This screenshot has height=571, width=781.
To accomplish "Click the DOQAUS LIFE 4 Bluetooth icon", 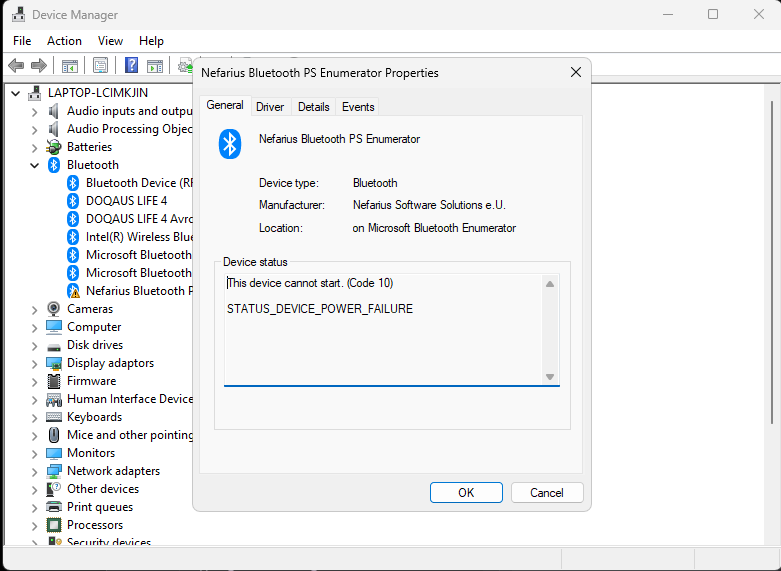I will 73,201.
